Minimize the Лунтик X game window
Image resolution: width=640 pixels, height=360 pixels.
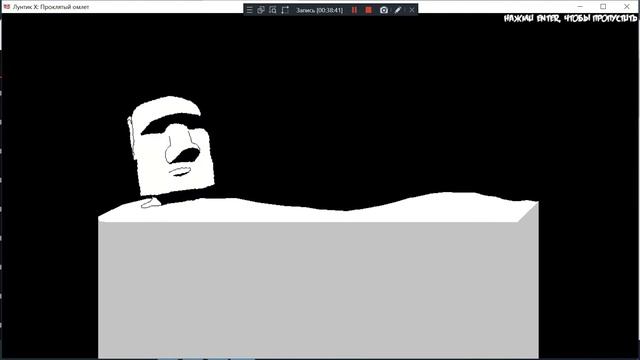580,7
